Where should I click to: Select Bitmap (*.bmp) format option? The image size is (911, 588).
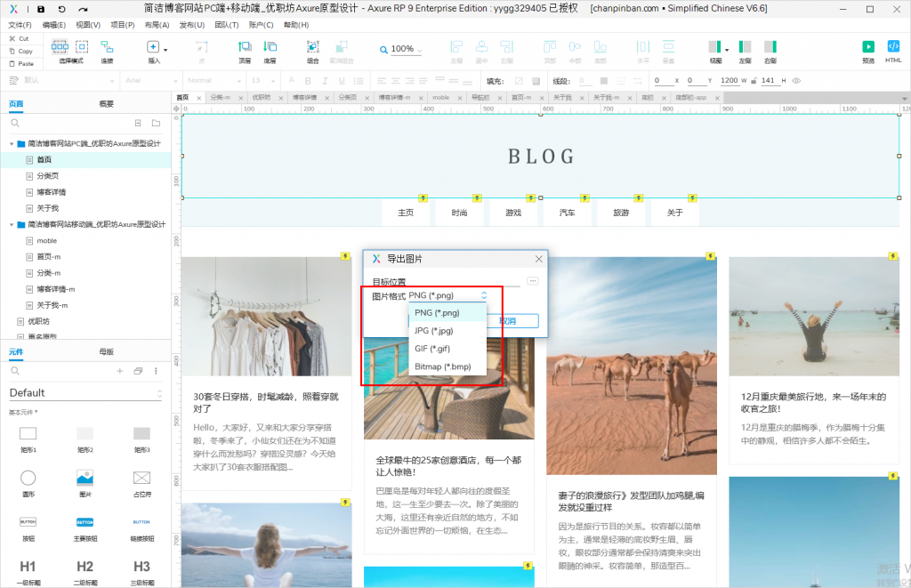click(444, 366)
